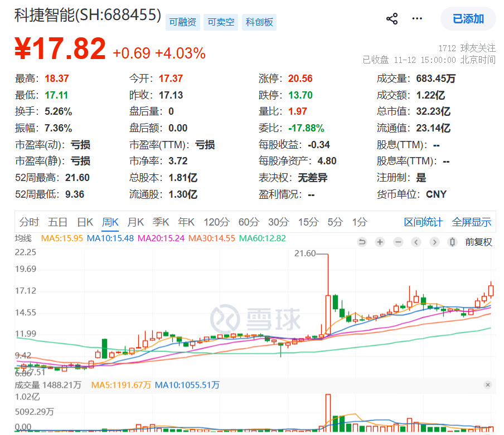Select the 15分 chart tab
The image size is (504, 435).
pyautogui.click(x=308, y=222)
